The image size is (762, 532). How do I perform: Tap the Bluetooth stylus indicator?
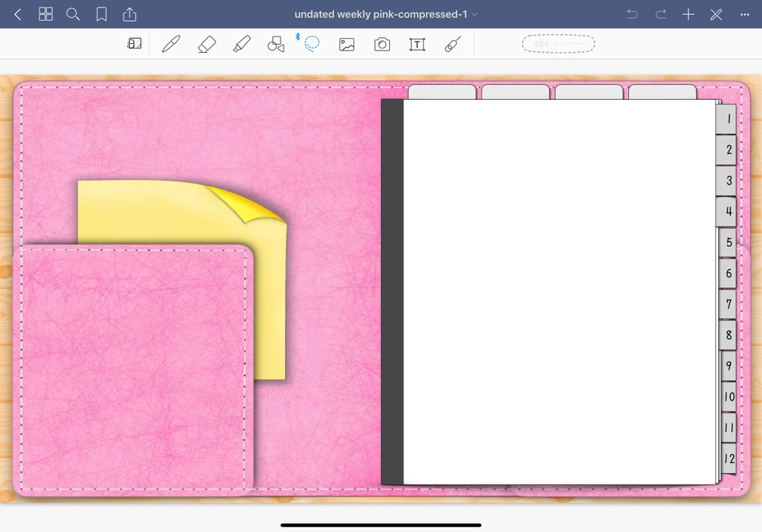click(299, 37)
